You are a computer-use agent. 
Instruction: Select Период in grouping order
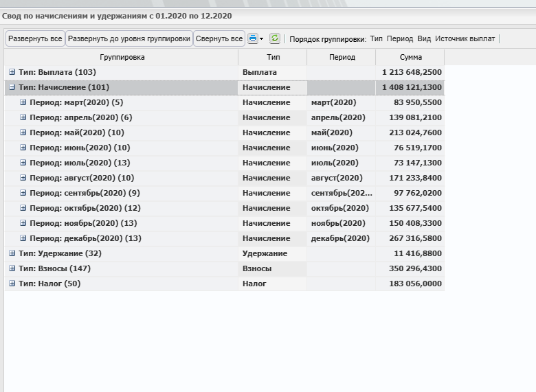400,38
